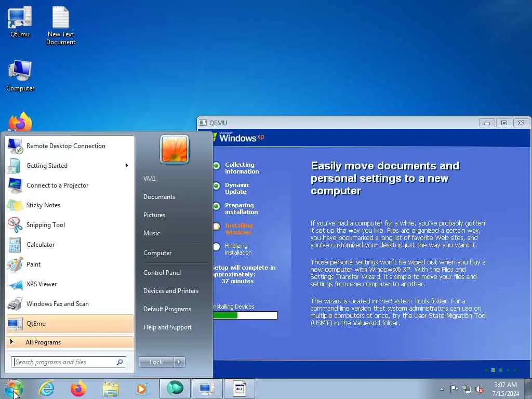Open Windows Media Player on taskbar

pyautogui.click(x=141, y=389)
